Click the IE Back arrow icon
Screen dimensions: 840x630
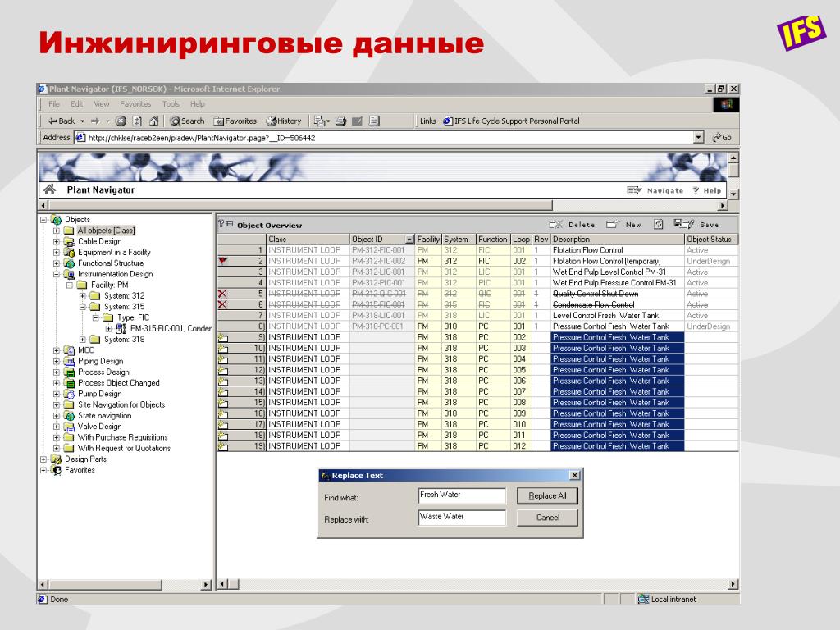[x=52, y=121]
